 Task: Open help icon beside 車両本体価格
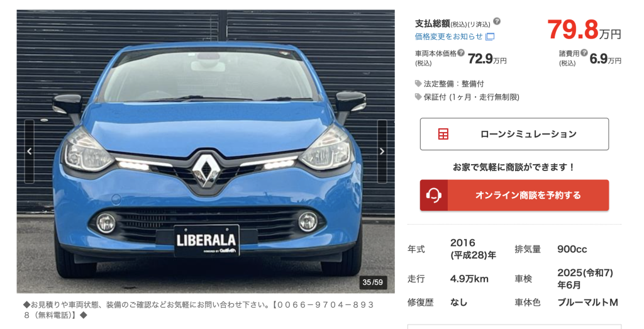coord(461,53)
